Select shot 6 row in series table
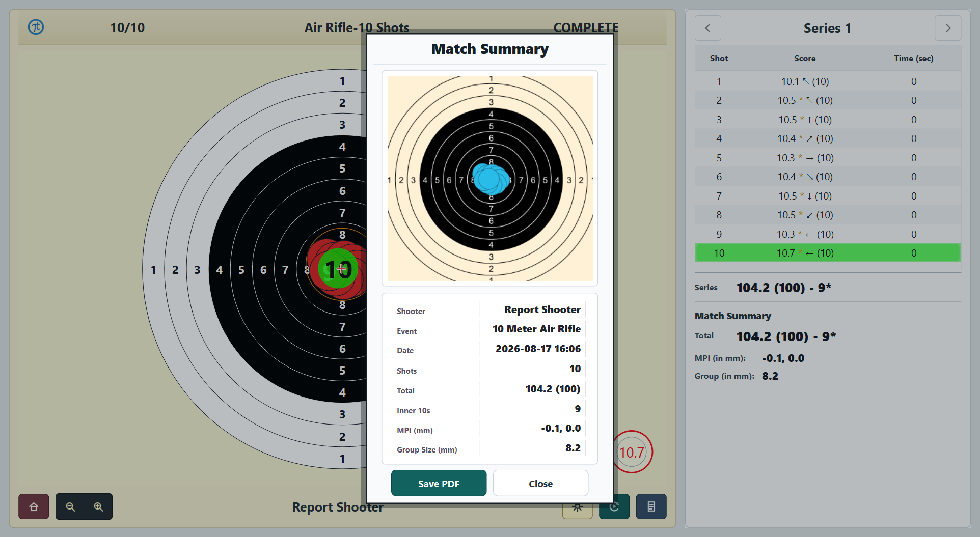 tap(828, 177)
